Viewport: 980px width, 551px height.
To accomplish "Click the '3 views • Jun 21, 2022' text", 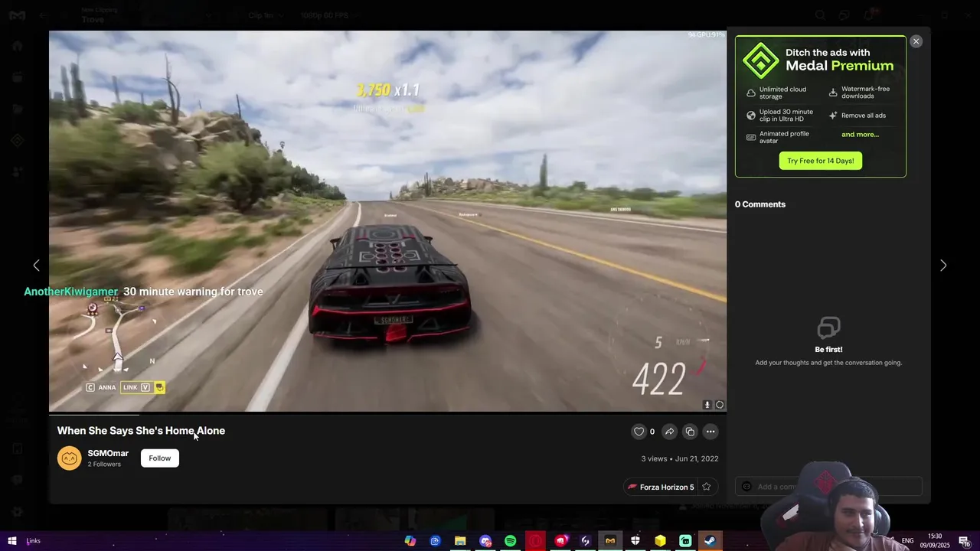I will click(680, 458).
